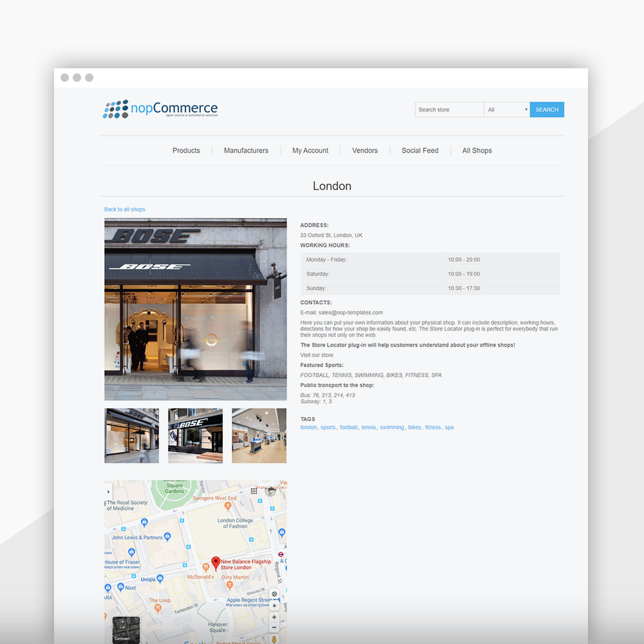This screenshot has width=644, height=644.
Task: Switch map to satellite view thumbnail
Action: click(x=126, y=630)
